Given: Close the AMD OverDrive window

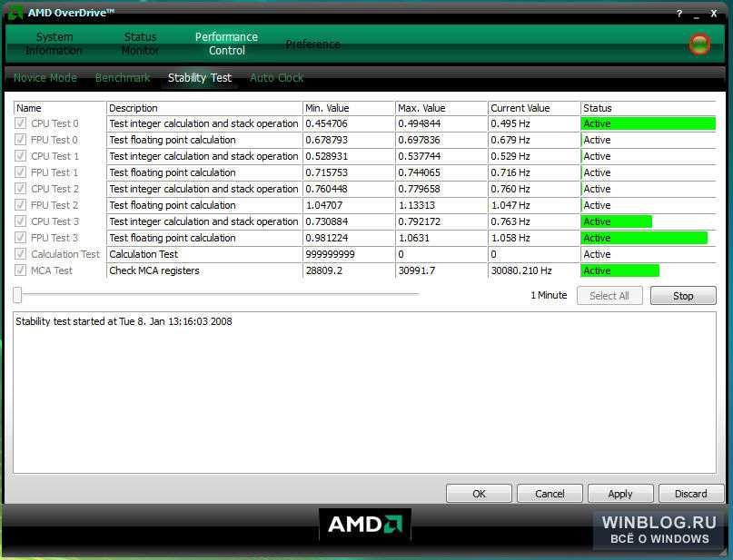Looking at the screenshot, I should coord(713,14).
